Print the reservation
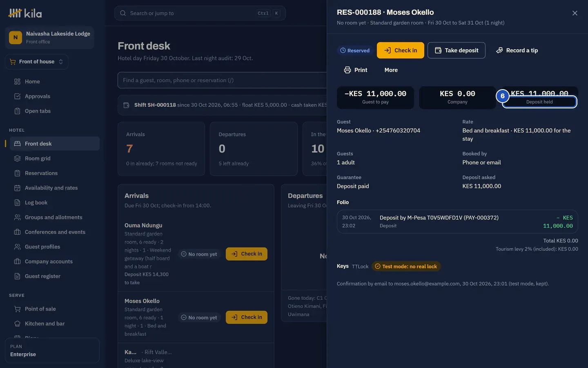Viewport: 588px width, 368px height. tap(356, 70)
